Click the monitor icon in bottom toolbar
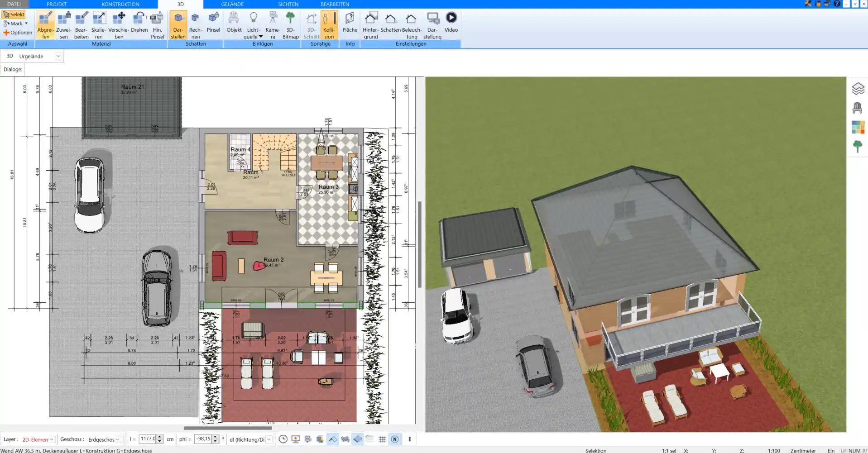The image size is (868, 453). (296, 439)
